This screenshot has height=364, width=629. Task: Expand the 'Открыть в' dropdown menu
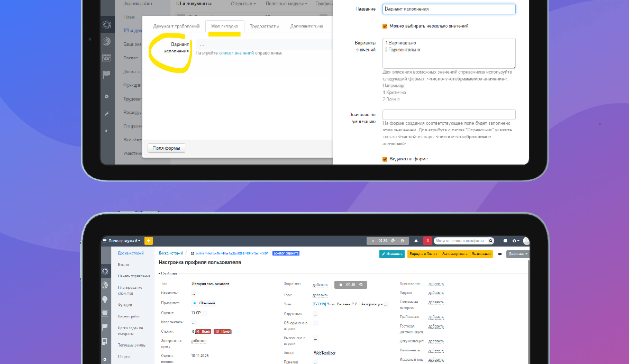point(243,4)
